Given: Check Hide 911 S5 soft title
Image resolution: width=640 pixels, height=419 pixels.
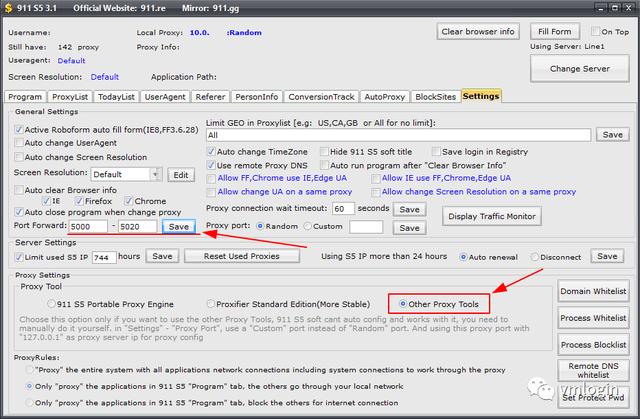Looking at the screenshot, I should [x=323, y=151].
